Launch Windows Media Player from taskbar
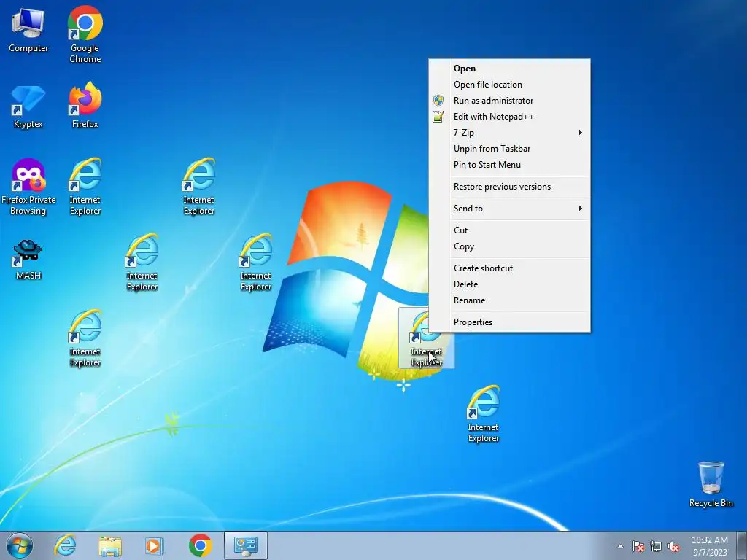Image resolution: width=747 pixels, height=560 pixels. pyautogui.click(x=155, y=545)
